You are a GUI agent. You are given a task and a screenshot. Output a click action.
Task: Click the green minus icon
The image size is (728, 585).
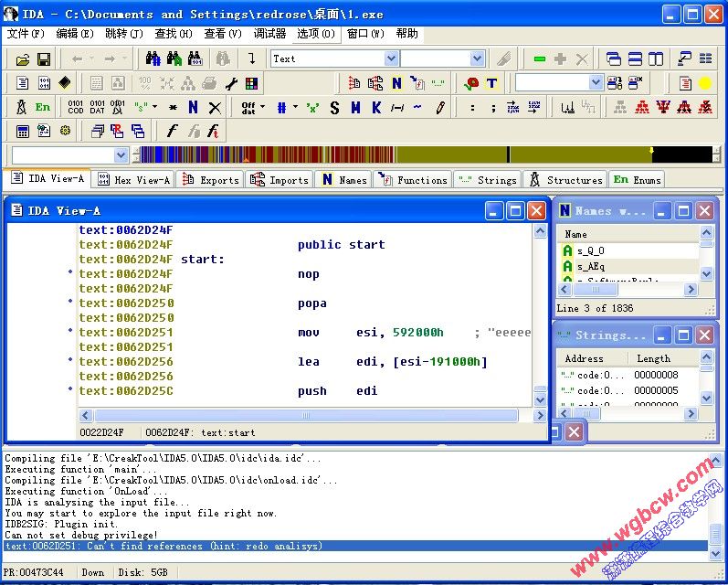(539, 59)
